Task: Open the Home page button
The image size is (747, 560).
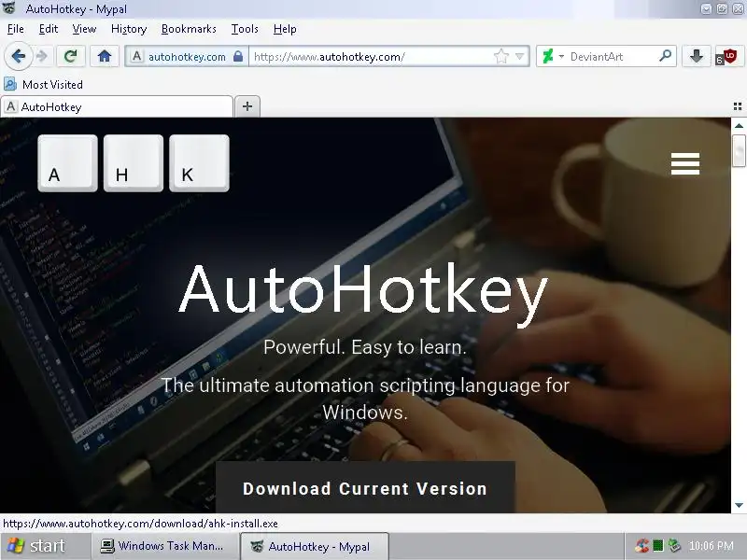Action: [x=105, y=57]
